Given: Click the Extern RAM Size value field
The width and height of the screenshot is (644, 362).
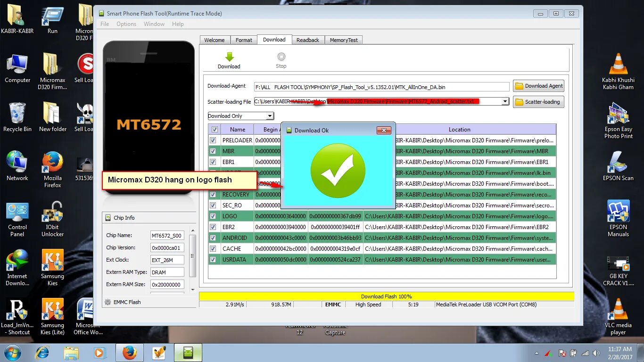Looking at the screenshot, I should 167,284.
